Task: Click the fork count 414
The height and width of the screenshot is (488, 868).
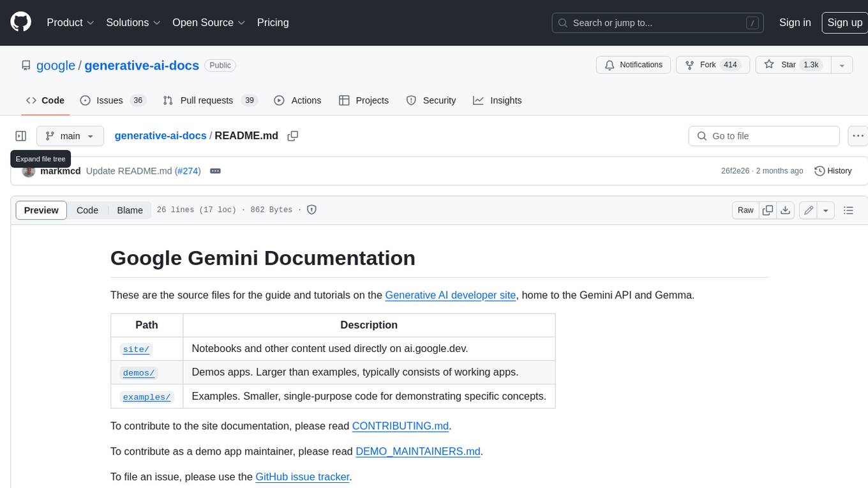Action: 730,65
